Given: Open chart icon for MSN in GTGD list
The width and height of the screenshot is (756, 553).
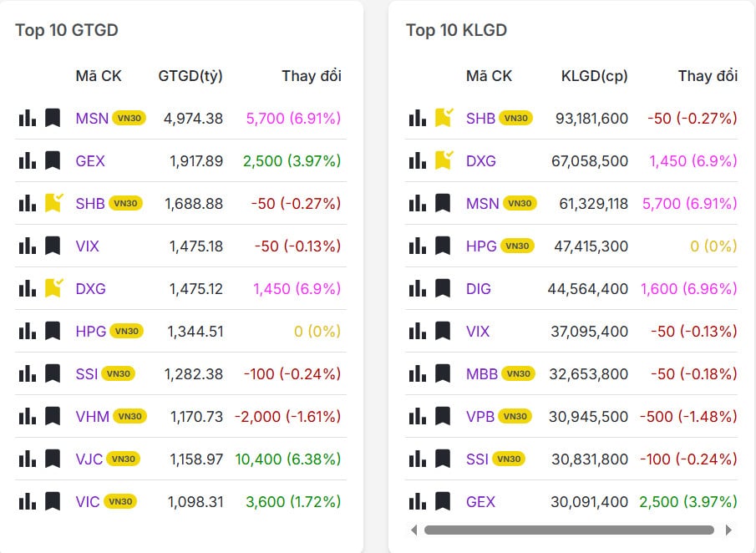Looking at the screenshot, I should click(28, 118).
